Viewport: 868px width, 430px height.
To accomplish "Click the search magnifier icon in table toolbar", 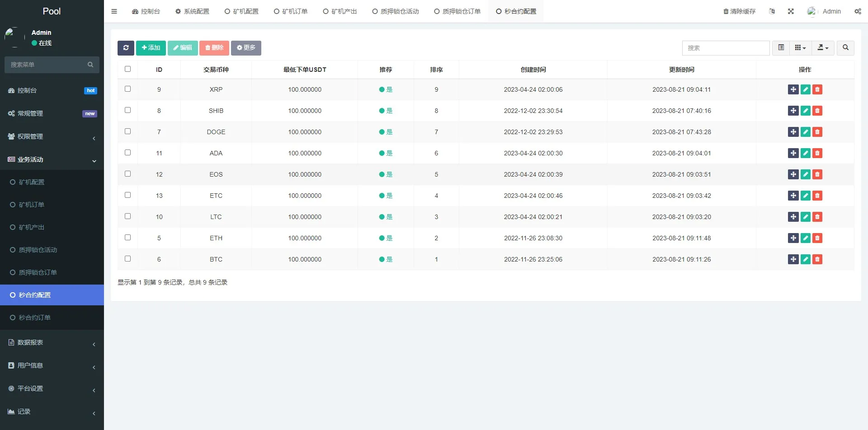I will [845, 48].
